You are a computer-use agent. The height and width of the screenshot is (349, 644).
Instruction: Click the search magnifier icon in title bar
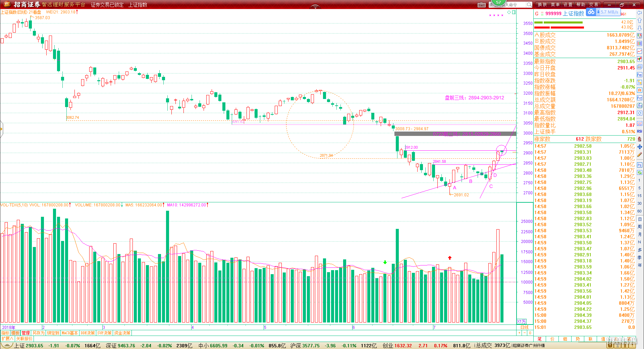pyautogui.click(x=529, y=5)
